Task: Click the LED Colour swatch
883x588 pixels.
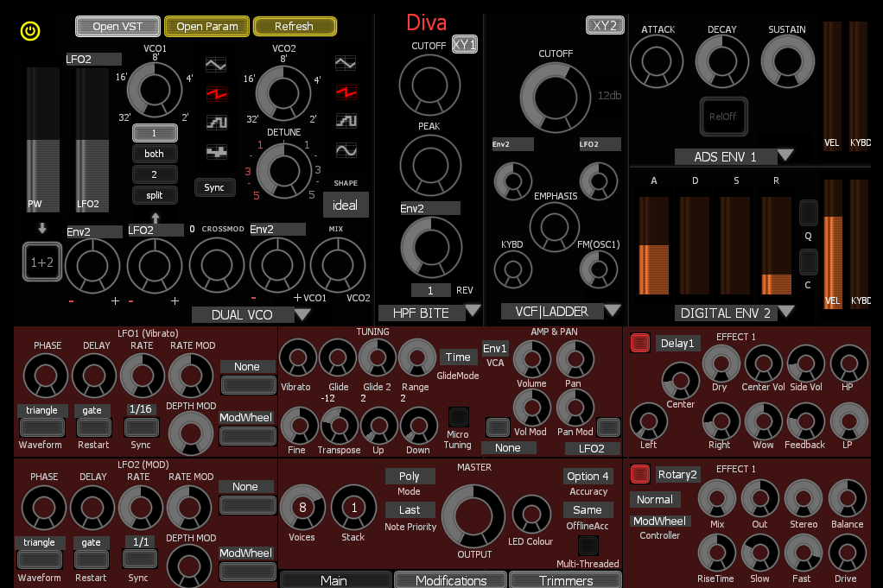Action: coord(532,515)
